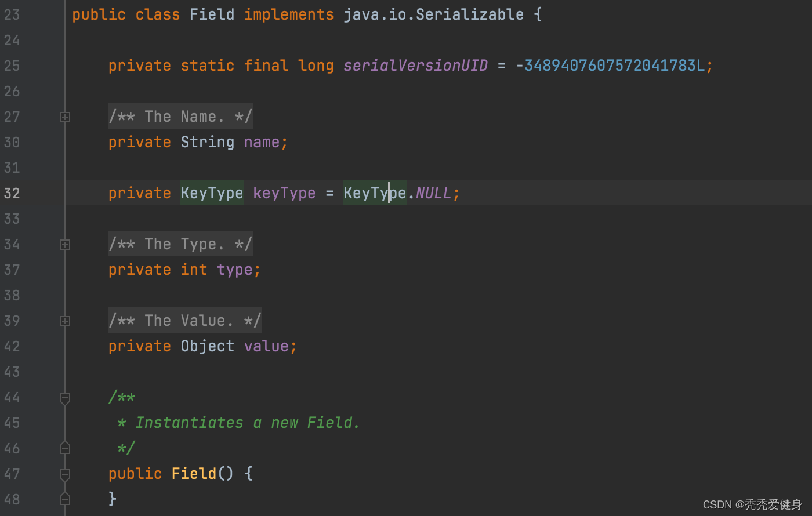Collapse the Javadoc end marker on line 46

65,448
